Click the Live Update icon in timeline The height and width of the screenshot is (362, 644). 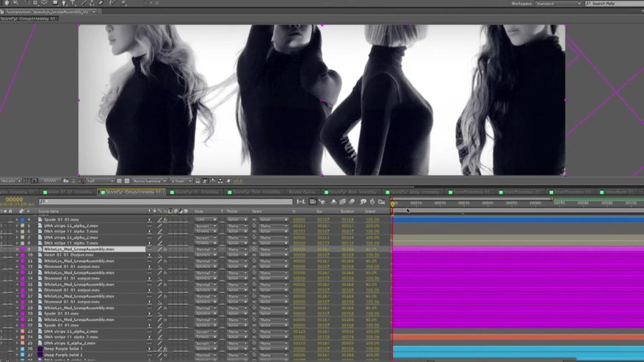[313, 202]
